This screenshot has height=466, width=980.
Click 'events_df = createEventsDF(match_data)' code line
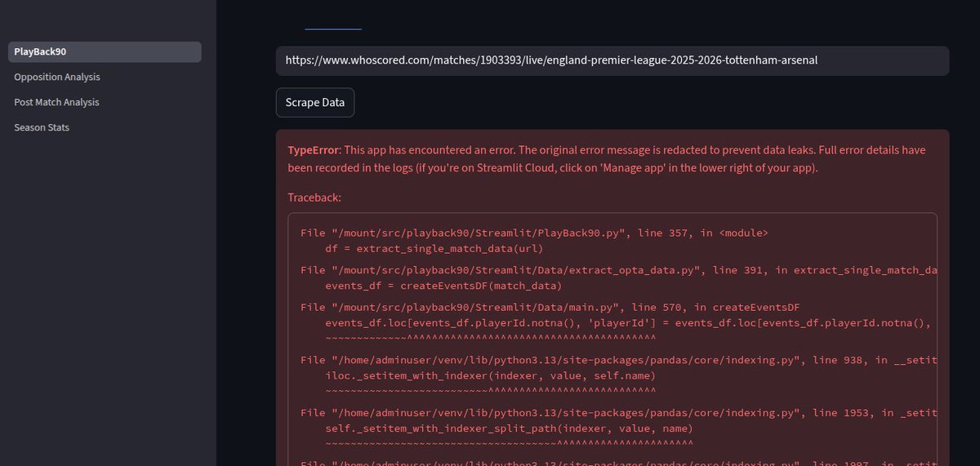point(443,286)
